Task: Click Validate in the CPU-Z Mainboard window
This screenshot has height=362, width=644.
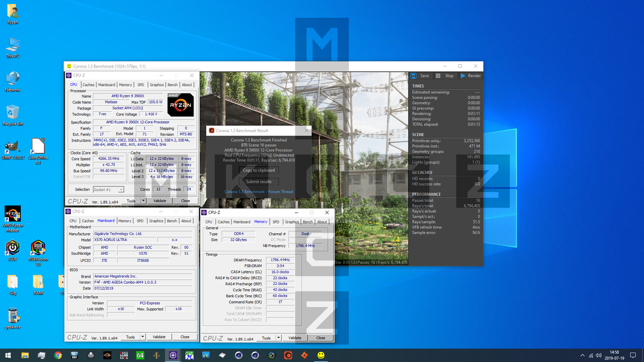Action: click(159, 337)
